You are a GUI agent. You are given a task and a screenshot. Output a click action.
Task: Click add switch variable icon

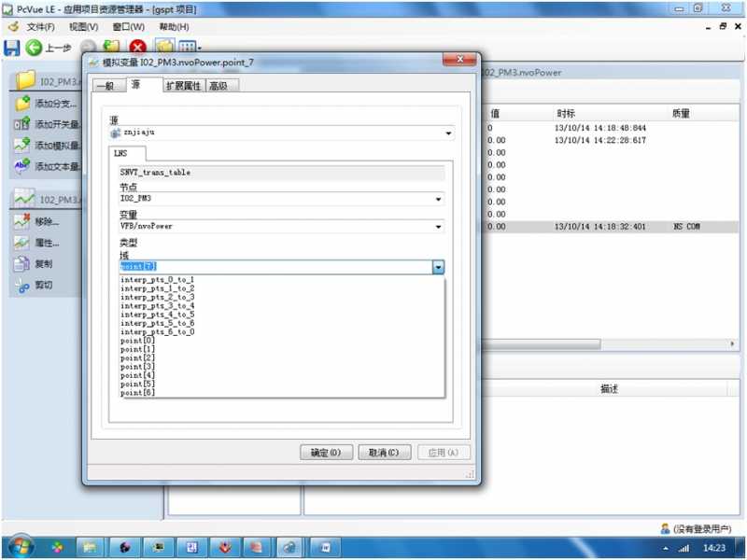coord(21,124)
